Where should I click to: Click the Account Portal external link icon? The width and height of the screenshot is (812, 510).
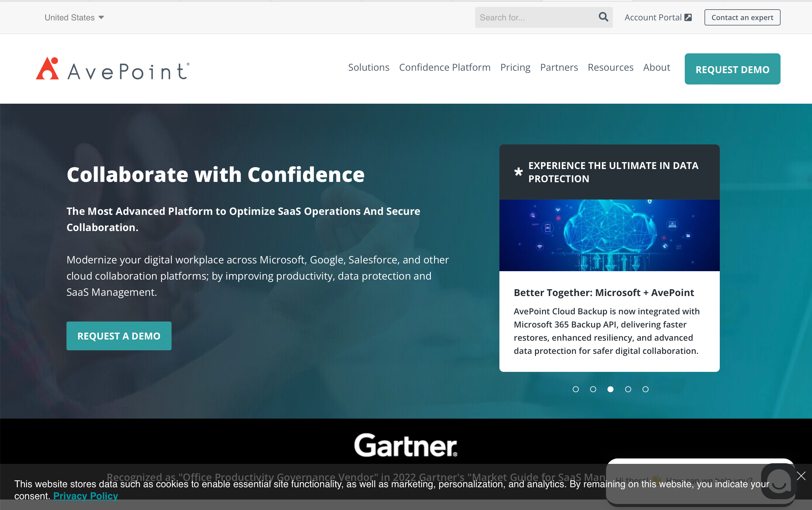688,18
